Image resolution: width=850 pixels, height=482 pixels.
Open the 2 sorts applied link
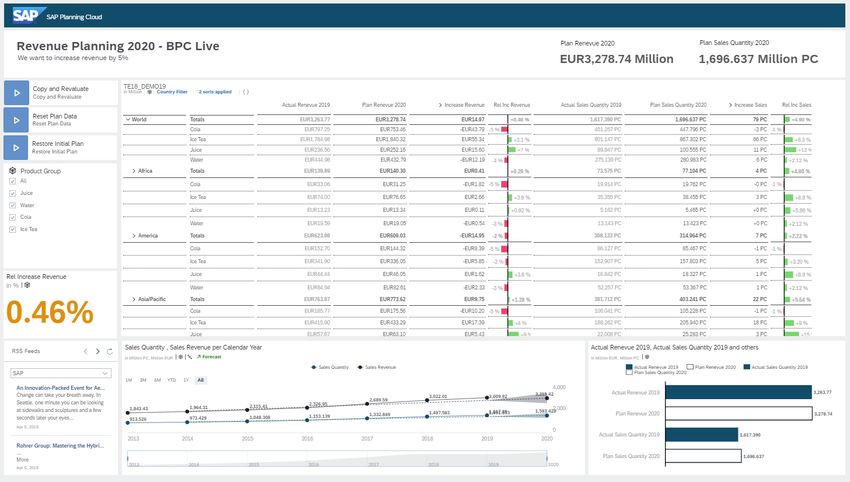point(215,92)
